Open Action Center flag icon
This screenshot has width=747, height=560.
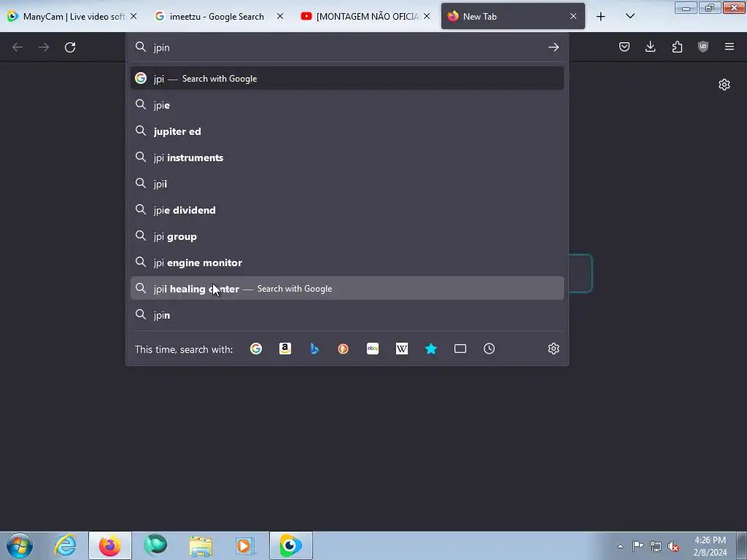(638, 546)
